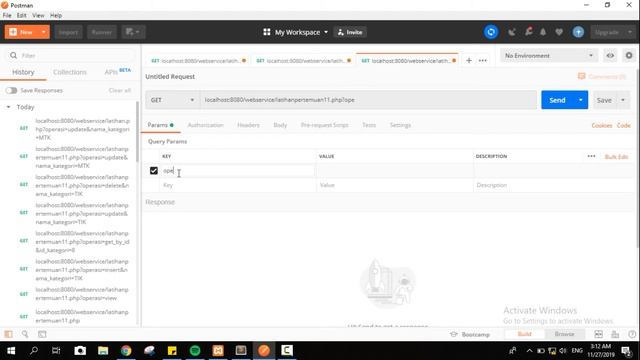The height and width of the screenshot is (360, 640).
Task: Click Bulk Edit for query params
Action: 616,157
